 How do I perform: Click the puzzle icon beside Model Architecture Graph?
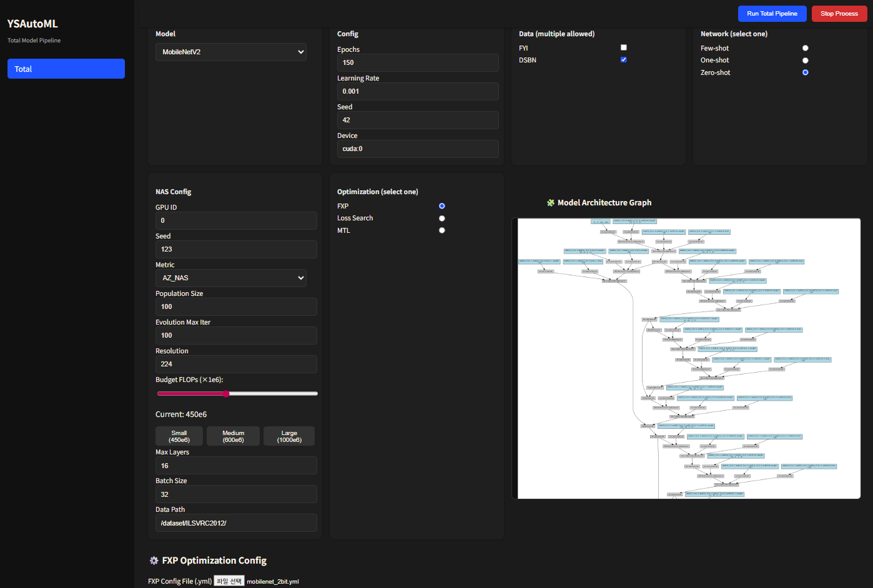click(550, 203)
